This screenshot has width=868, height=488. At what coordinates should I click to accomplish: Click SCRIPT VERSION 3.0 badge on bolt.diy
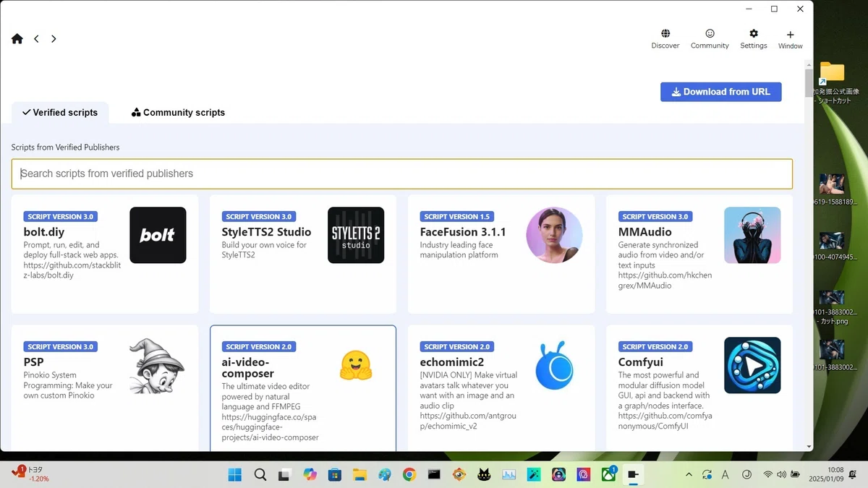(61, 216)
